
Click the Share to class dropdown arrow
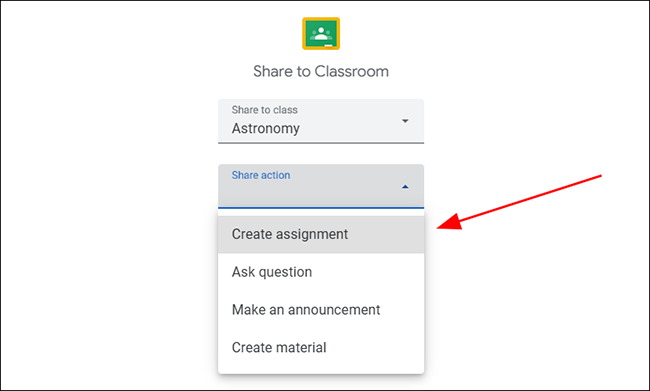coord(405,121)
